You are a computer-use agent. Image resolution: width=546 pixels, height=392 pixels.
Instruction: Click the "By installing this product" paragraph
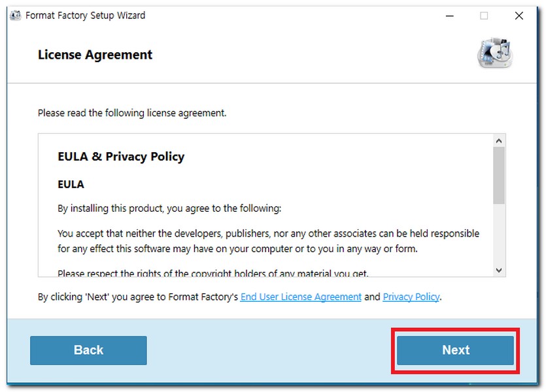coord(169,208)
